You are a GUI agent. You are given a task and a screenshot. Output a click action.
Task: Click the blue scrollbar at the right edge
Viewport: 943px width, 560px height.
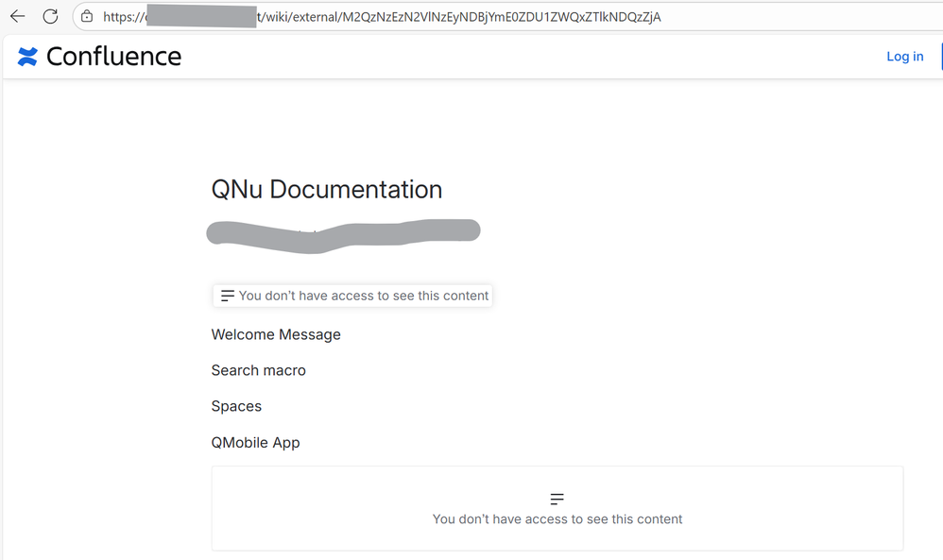940,57
